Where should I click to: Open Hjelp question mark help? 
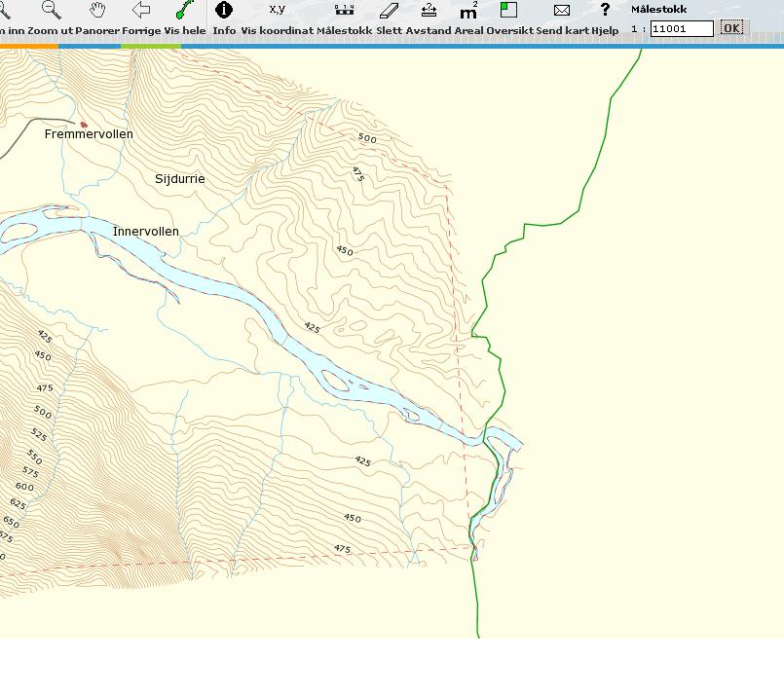tap(605, 11)
